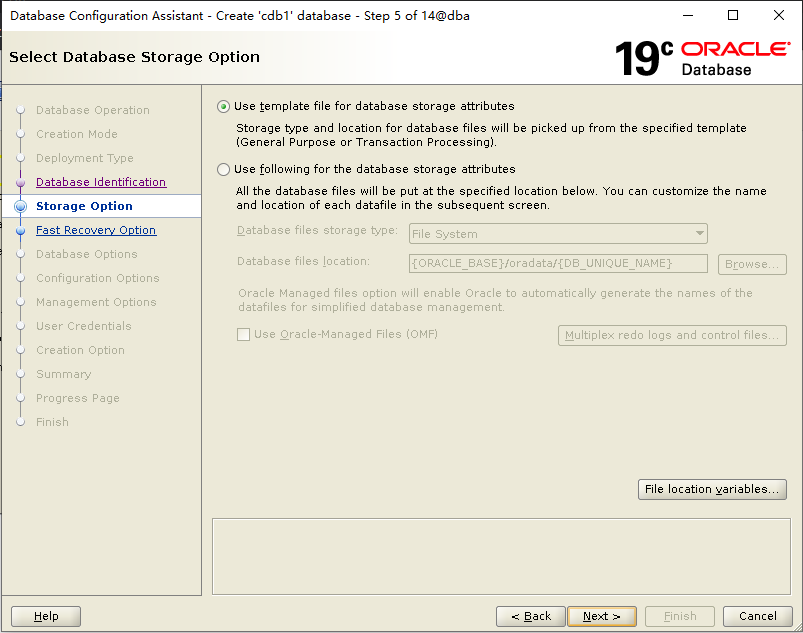Image resolution: width=803 pixels, height=633 pixels.
Task: Click Progress Page step label
Action: click(78, 398)
